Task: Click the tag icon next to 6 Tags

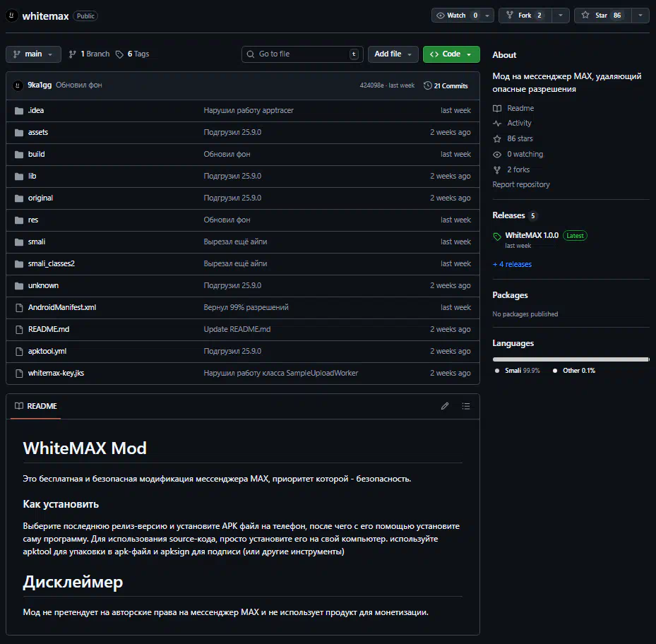Action: tap(119, 54)
